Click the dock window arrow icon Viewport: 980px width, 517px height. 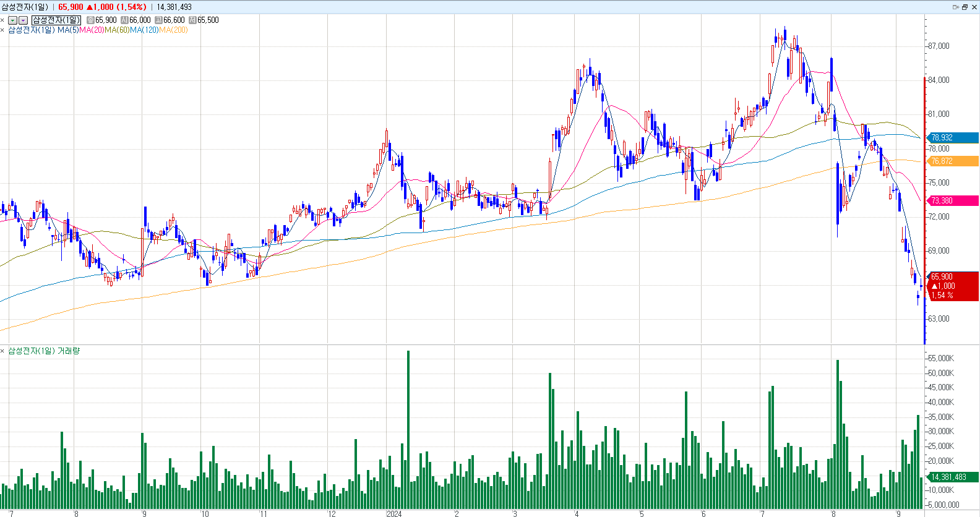pyautogui.click(x=956, y=7)
